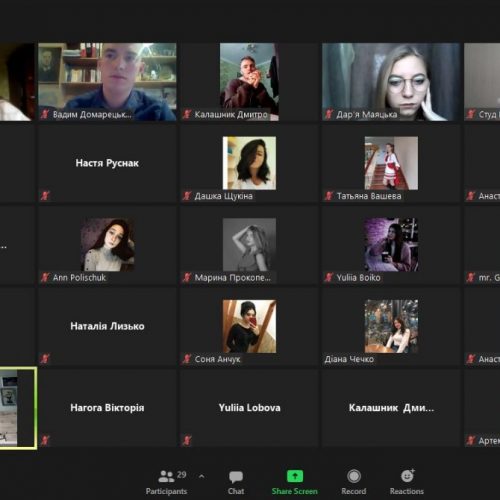The height and width of the screenshot is (500, 500).
Task: Expand the arrow next to Participants
Action: 201,476
